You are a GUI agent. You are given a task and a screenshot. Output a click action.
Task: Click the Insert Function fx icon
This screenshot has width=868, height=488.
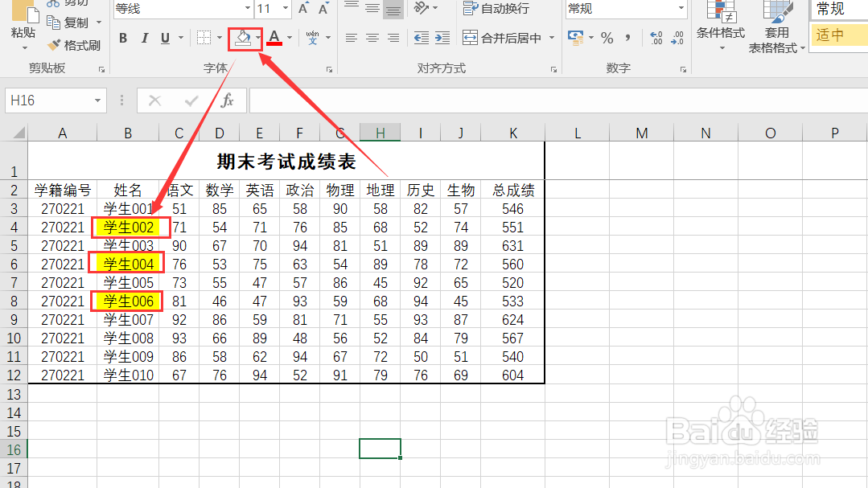pos(228,100)
